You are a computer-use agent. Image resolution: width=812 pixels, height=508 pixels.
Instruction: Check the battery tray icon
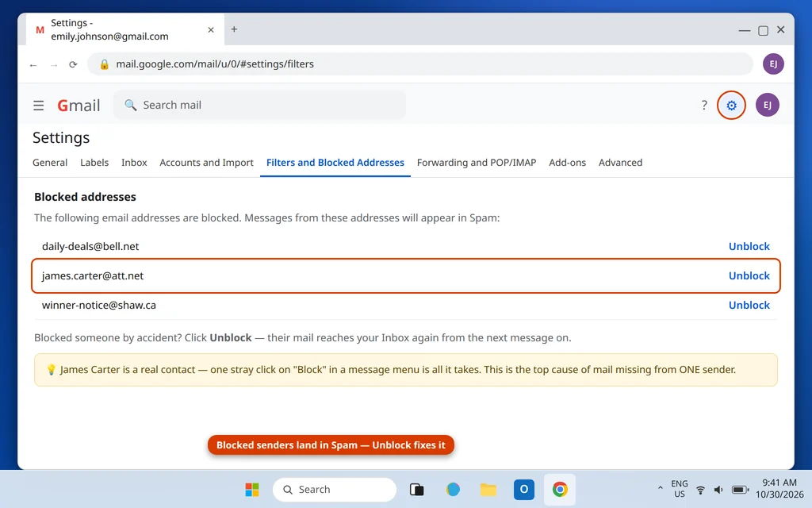[740, 490]
